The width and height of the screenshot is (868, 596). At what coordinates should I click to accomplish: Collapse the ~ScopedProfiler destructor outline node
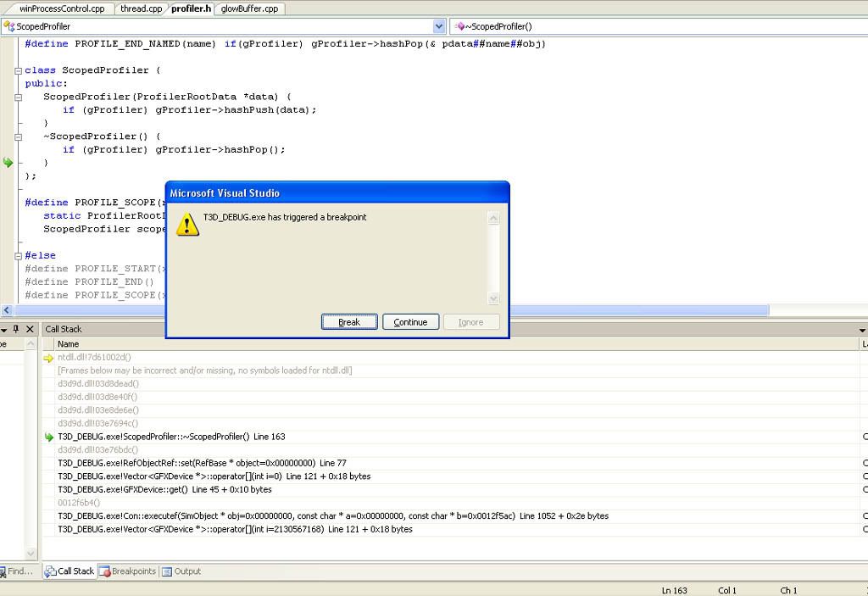18,136
